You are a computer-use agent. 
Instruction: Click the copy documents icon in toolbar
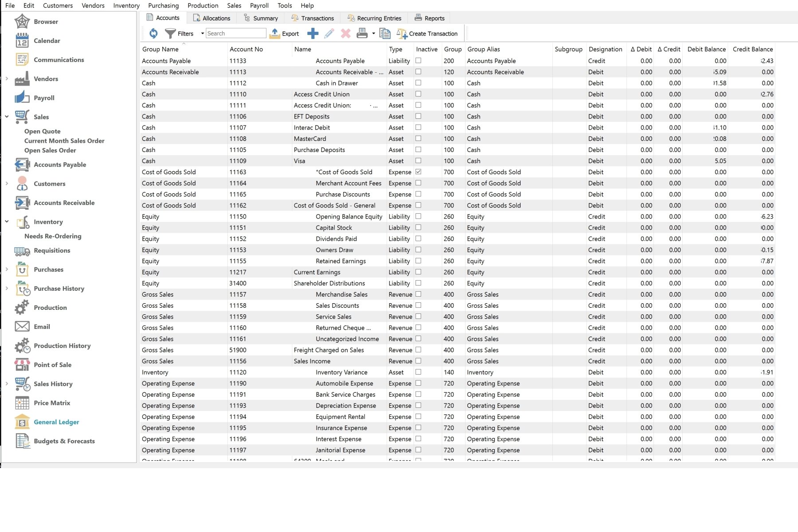pos(385,33)
